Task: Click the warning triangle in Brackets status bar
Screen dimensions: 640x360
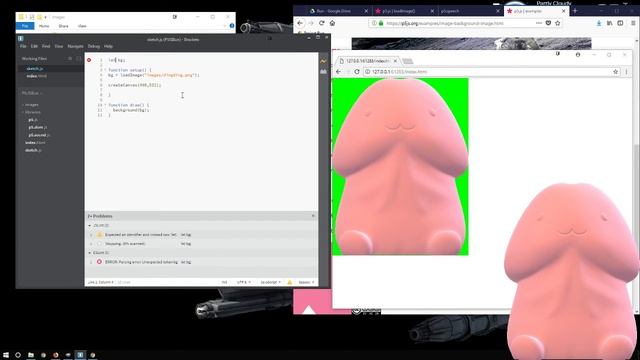Action: click(289, 282)
